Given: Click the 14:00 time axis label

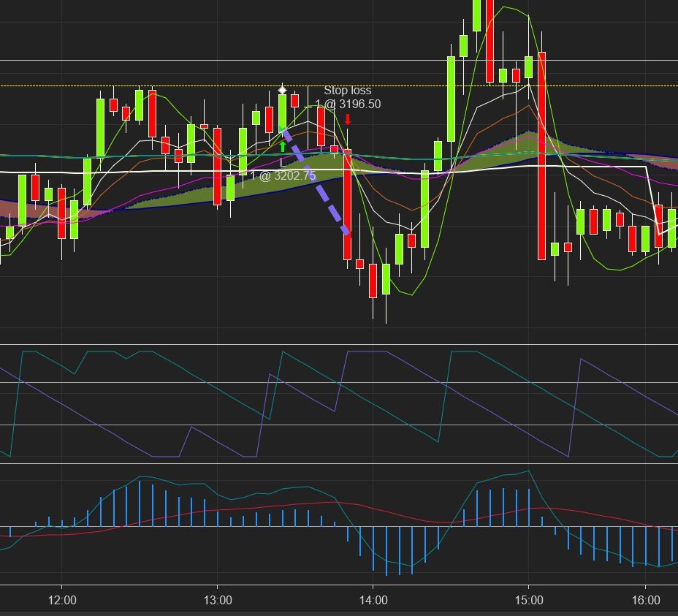Looking at the screenshot, I should pos(373,600).
